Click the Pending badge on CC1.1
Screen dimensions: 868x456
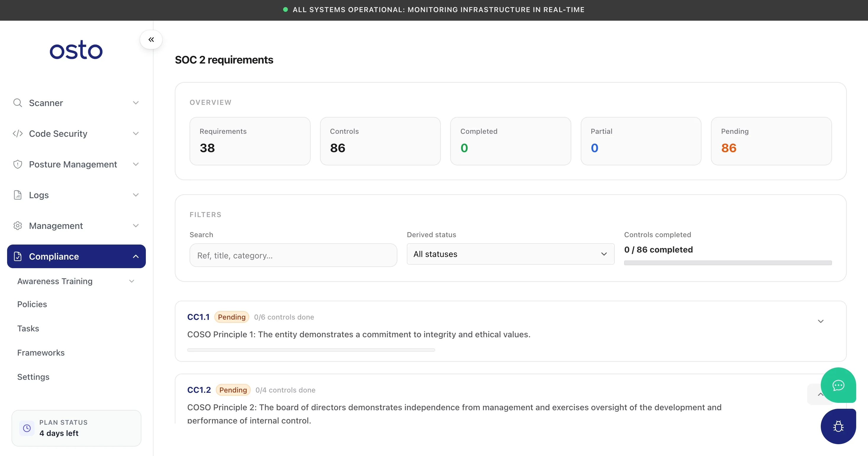tap(231, 317)
